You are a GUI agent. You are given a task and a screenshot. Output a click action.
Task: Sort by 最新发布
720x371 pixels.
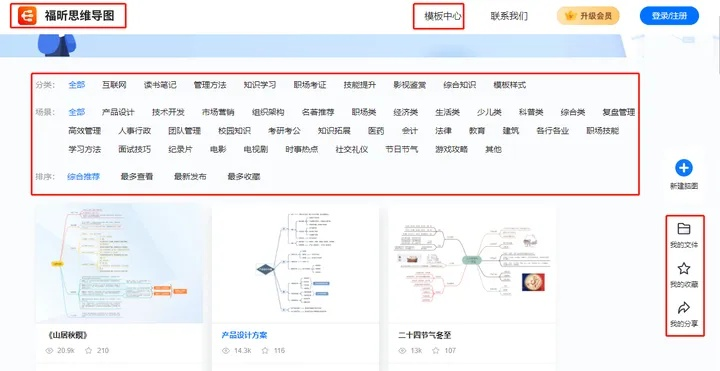(190, 176)
